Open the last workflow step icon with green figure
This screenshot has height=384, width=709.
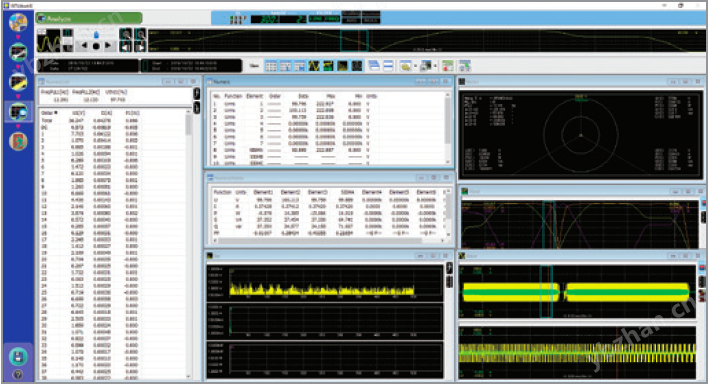pos(18,141)
